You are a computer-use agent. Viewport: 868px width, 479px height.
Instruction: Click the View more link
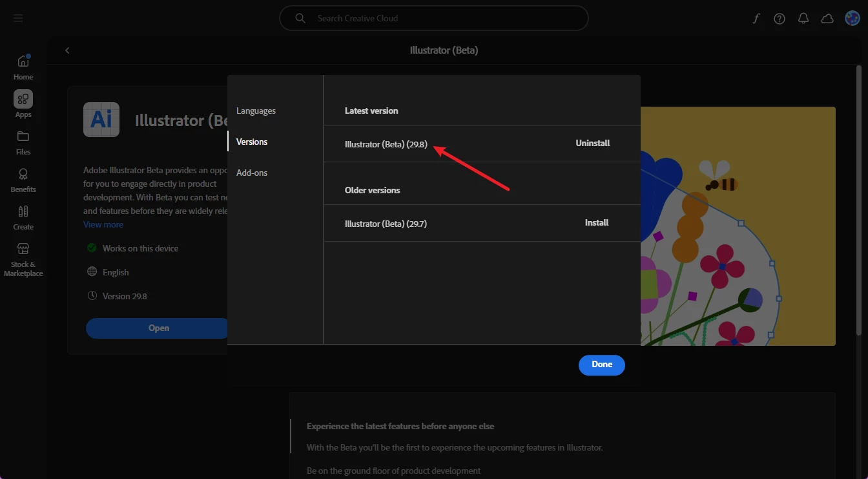click(103, 224)
